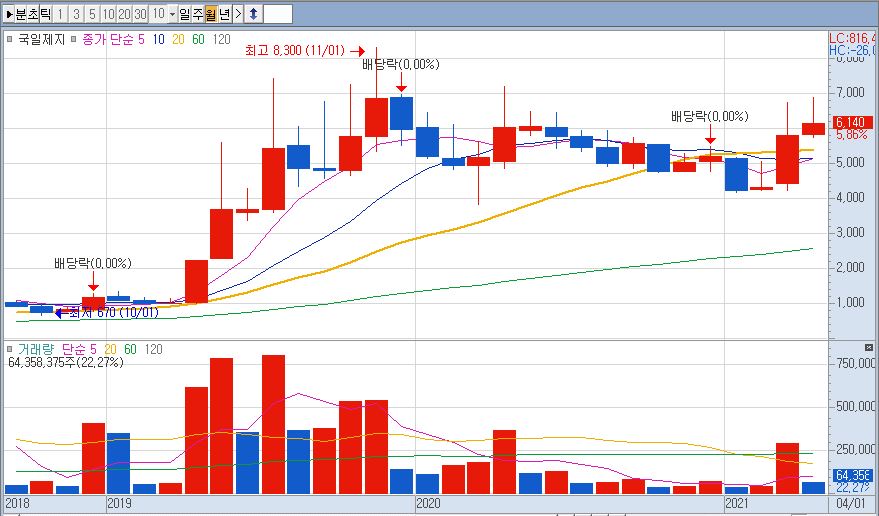
Task: Click the blue 64,358 volume value tag
Action: click(x=853, y=476)
